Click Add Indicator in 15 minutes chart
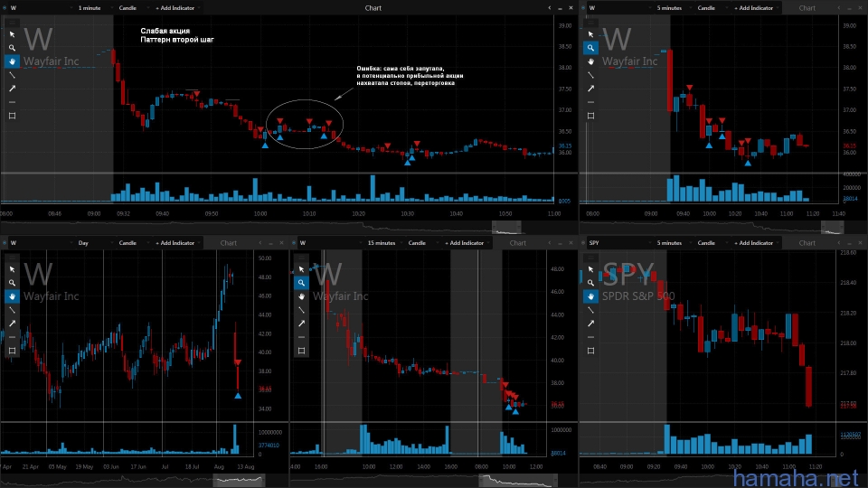This screenshot has width=868, height=488. click(465, 243)
